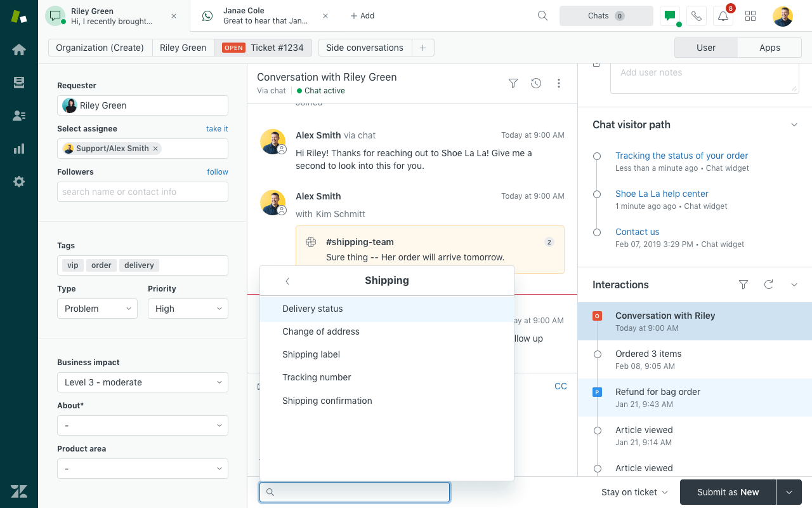Open the Home icon in sidebar

click(19, 50)
